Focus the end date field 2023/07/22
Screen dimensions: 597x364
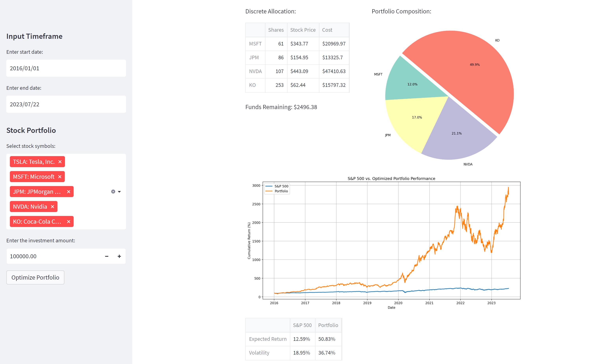(x=66, y=104)
